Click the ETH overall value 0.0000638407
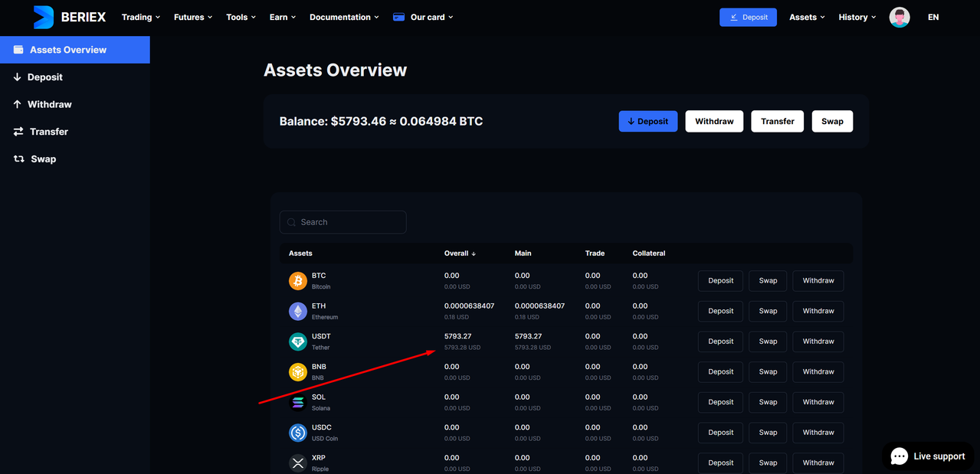Image resolution: width=980 pixels, height=474 pixels. click(x=469, y=306)
